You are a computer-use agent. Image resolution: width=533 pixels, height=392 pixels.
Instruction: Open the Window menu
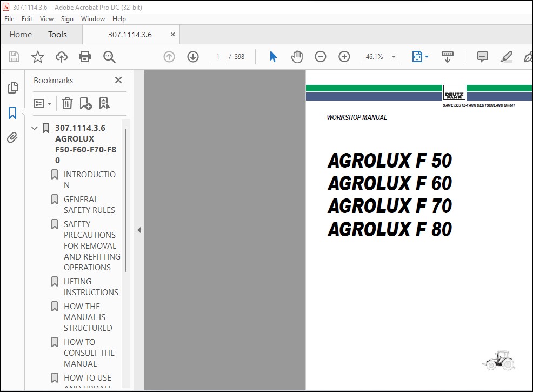pyautogui.click(x=93, y=19)
